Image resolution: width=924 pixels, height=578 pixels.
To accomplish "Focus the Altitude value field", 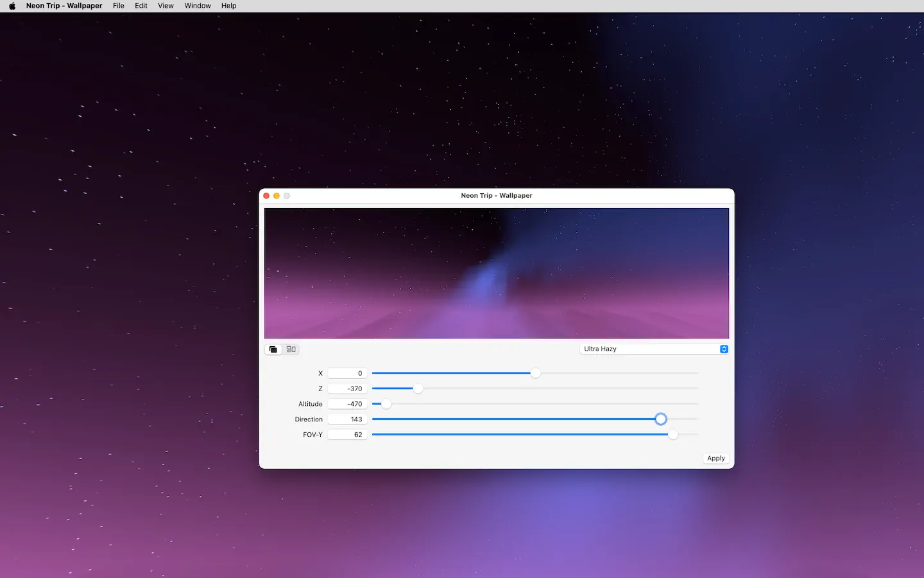I will click(347, 404).
